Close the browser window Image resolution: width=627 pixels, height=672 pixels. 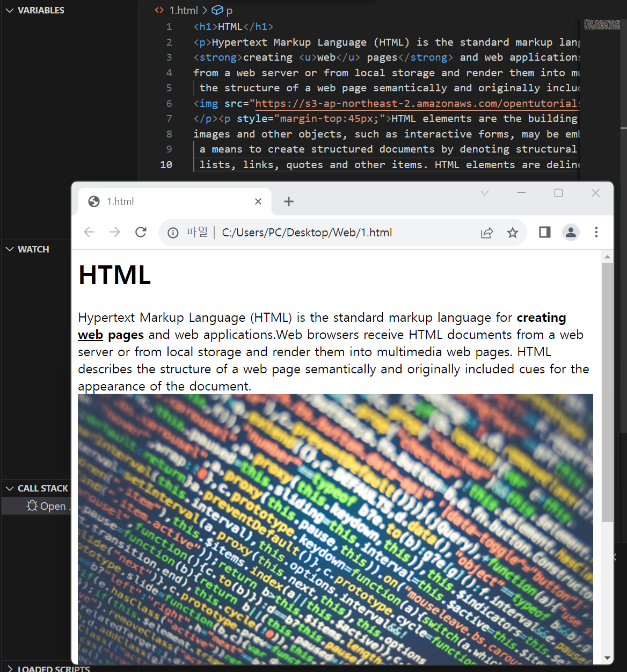[x=595, y=193]
